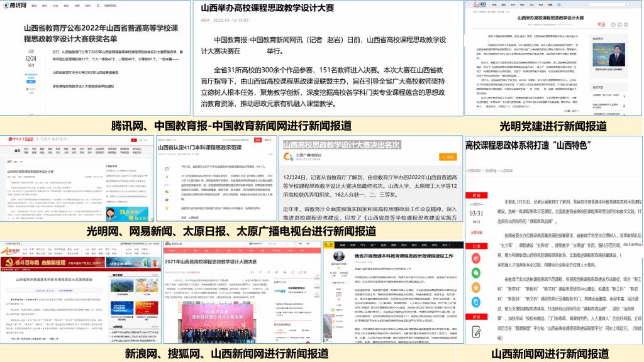Click the 太原广播电视台 source logo icon
This screenshot has width=644, height=362.
tap(287, 156)
